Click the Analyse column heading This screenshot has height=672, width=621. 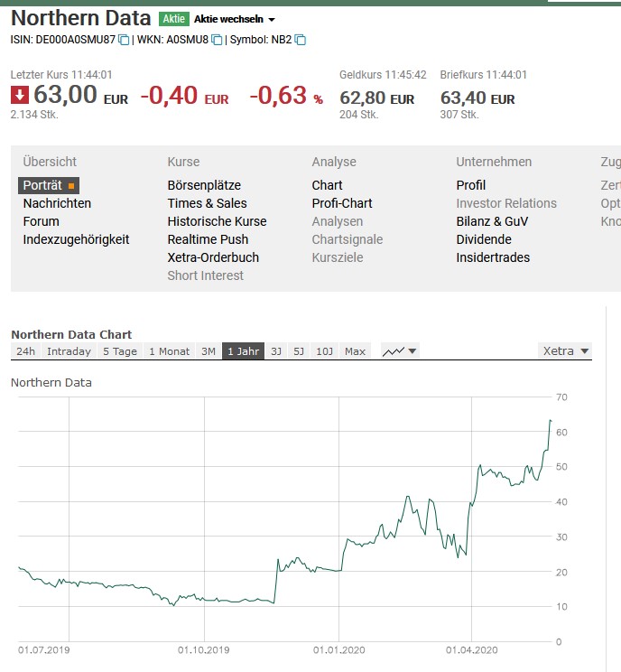coord(334,162)
